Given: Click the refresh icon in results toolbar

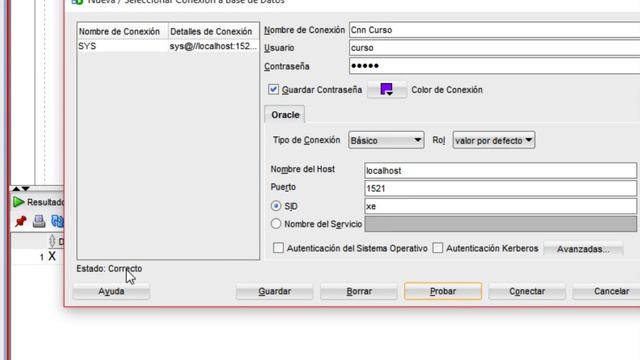Looking at the screenshot, I should [x=58, y=221].
